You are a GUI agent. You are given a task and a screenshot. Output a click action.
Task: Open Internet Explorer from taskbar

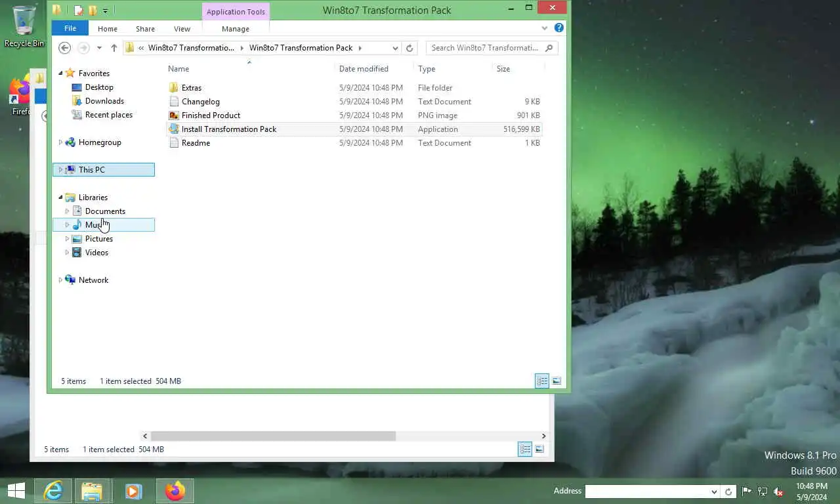point(53,491)
